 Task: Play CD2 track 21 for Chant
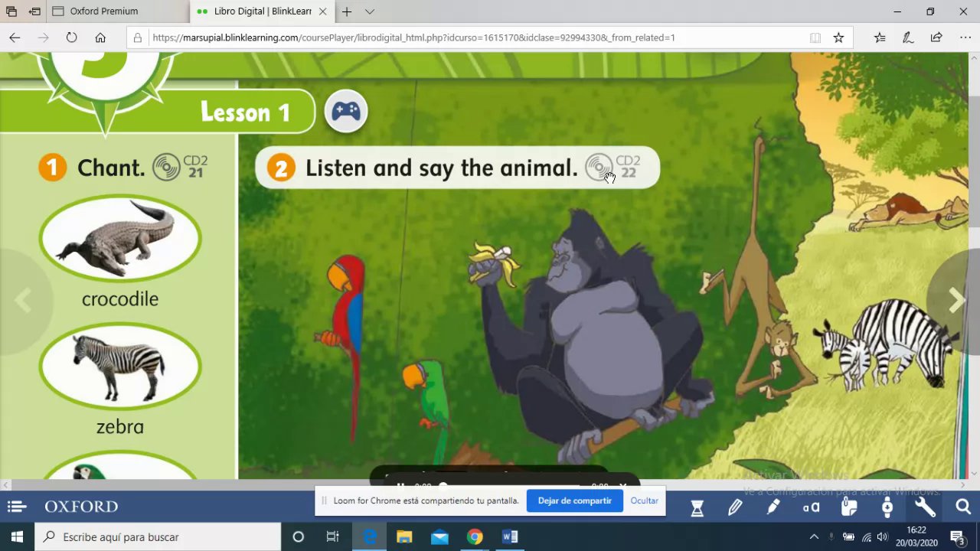tap(180, 166)
